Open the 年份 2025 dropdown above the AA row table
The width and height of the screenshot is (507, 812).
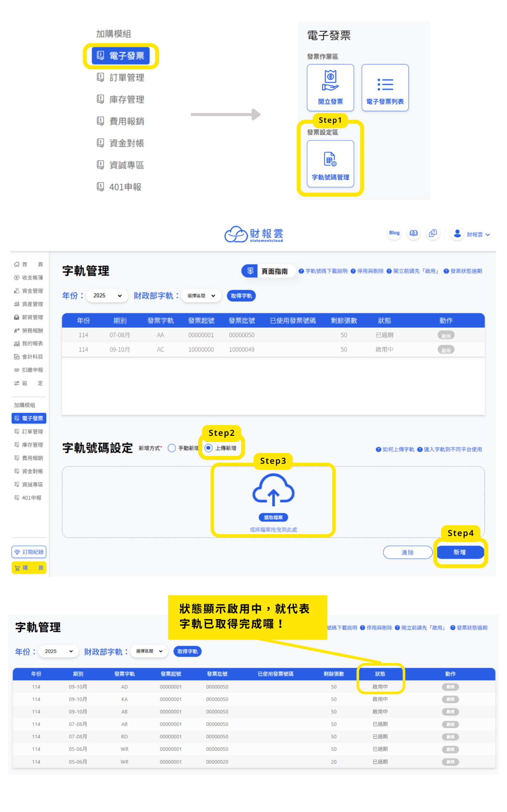[x=107, y=296]
